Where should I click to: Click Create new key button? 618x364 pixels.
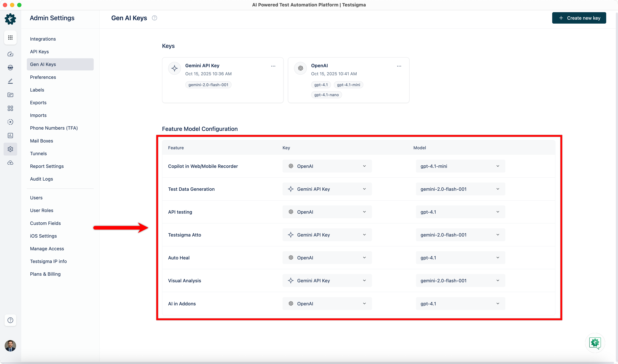click(579, 18)
